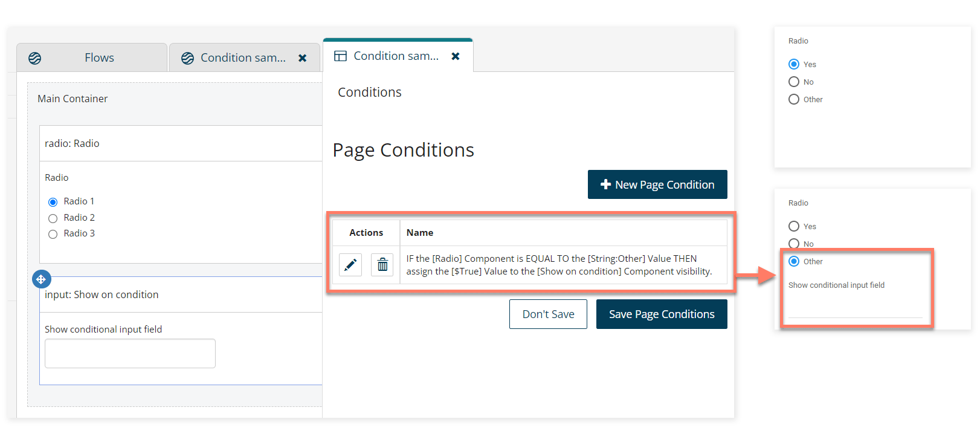The height and width of the screenshot is (439, 980).
Task: Click the blue move handle icon
Action: point(41,279)
